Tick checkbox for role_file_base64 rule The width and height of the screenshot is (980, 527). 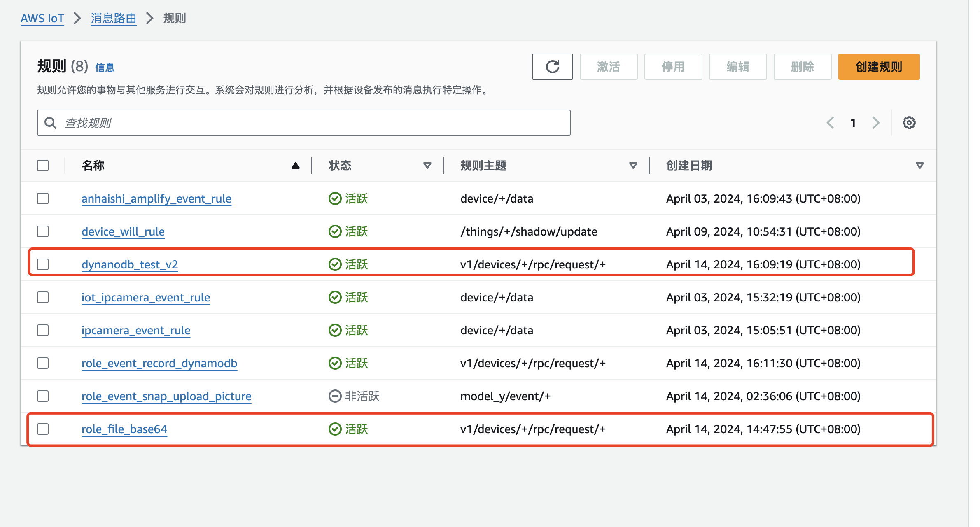pyautogui.click(x=43, y=429)
